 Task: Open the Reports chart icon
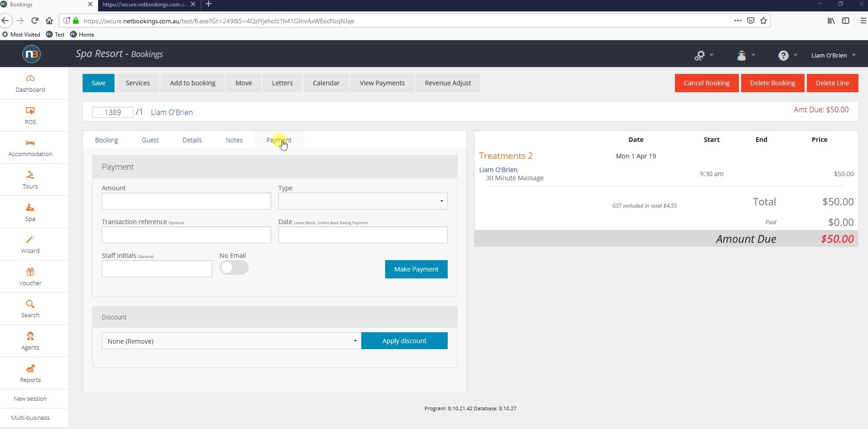[30, 369]
